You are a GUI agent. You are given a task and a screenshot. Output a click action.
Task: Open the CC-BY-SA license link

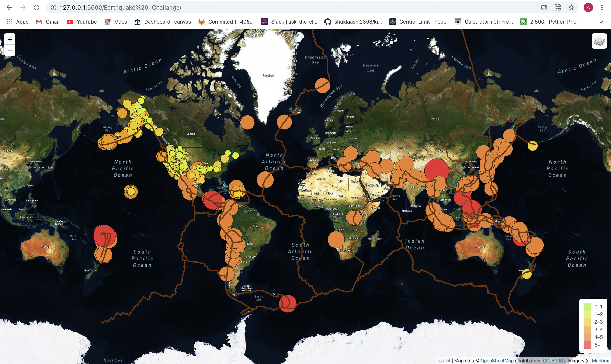(554, 361)
